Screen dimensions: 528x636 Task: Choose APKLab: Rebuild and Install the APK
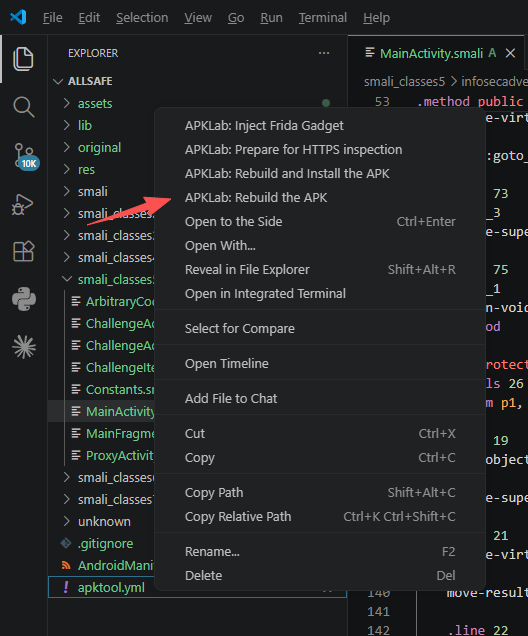[x=320, y=174]
